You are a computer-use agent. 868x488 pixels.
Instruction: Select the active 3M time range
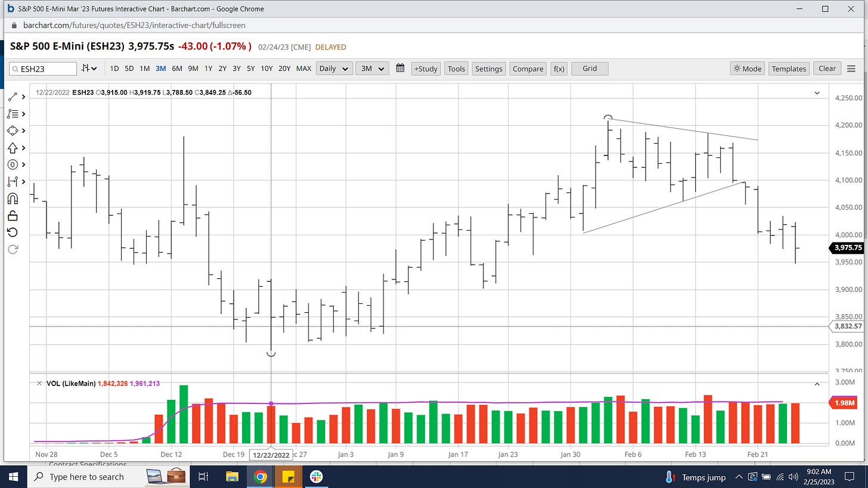point(161,69)
